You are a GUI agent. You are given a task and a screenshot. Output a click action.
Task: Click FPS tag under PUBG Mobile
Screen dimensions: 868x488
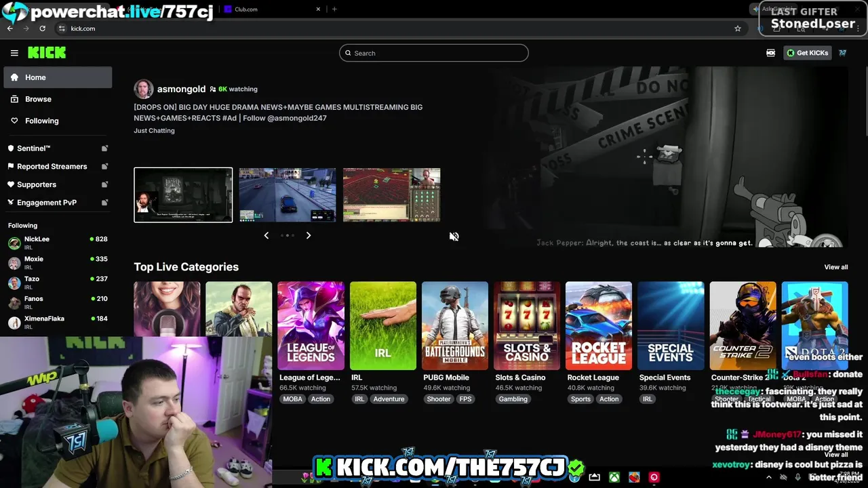pyautogui.click(x=466, y=399)
